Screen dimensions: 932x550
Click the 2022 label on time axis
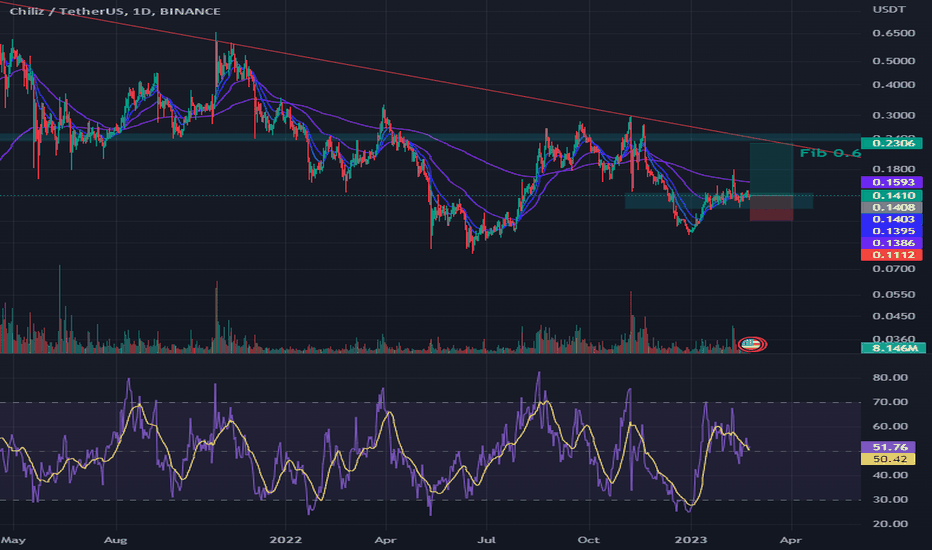pyautogui.click(x=285, y=540)
